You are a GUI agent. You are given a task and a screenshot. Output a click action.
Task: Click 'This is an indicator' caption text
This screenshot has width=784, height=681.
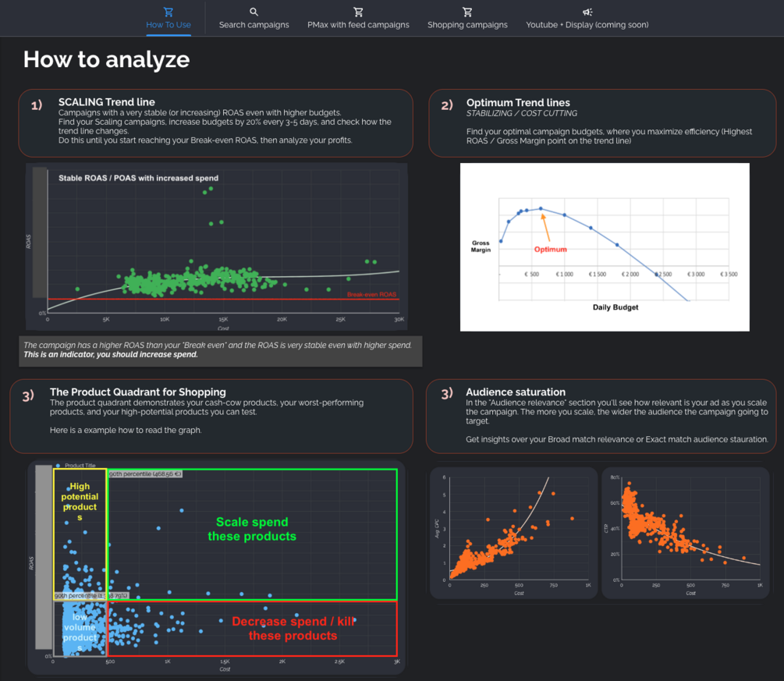click(x=111, y=354)
